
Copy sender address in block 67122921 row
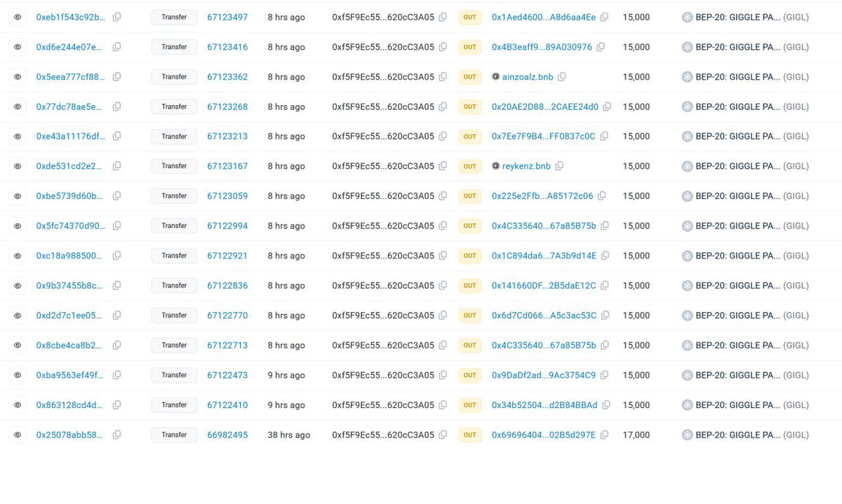click(x=443, y=255)
